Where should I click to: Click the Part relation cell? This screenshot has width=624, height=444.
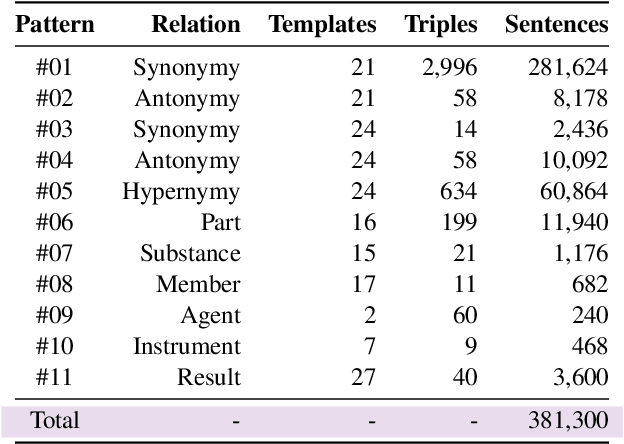[220, 222]
